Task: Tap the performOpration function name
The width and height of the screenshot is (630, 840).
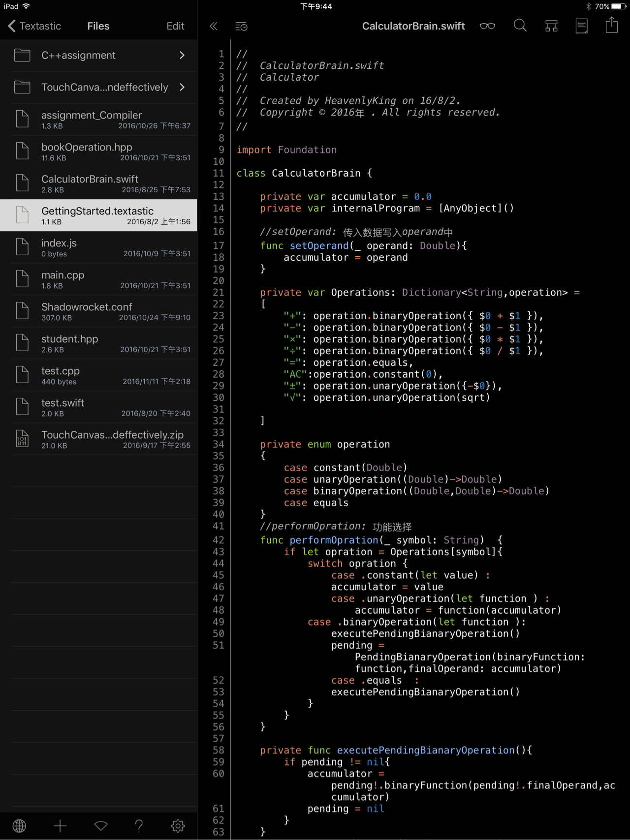Action: (334, 540)
